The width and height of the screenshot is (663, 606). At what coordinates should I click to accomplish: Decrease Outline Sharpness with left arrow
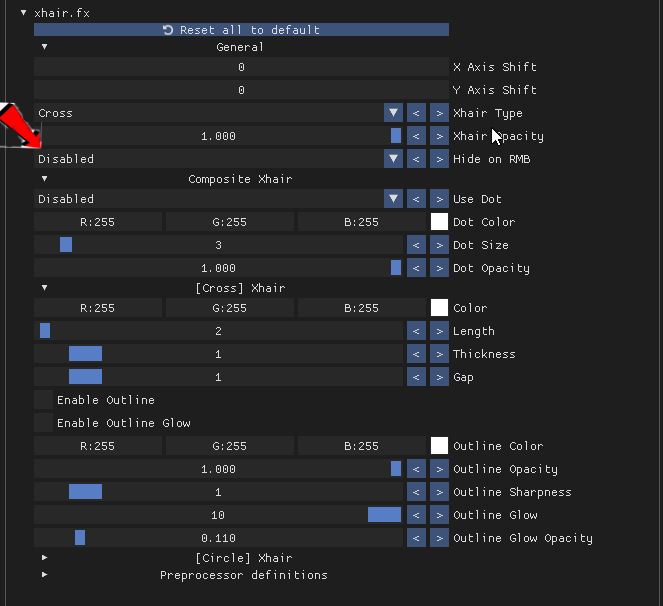[x=416, y=492]
